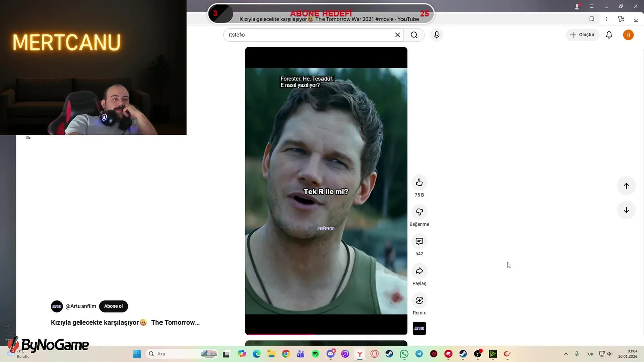This screenshot has width=644, height=362.
Task: Clear the search text with the X
Action: 397,35
